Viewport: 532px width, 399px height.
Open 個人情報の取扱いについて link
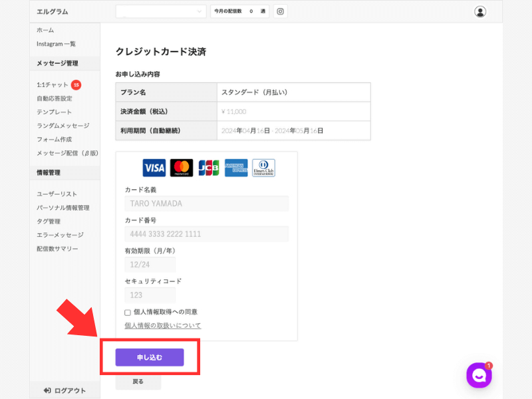point(163,326)
